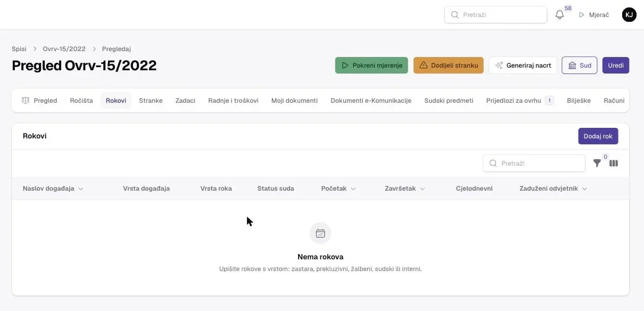644x311 pixels.
Task: Switch to Dokumenti e-Komunikacije tab
Action: tap(371, 101)
